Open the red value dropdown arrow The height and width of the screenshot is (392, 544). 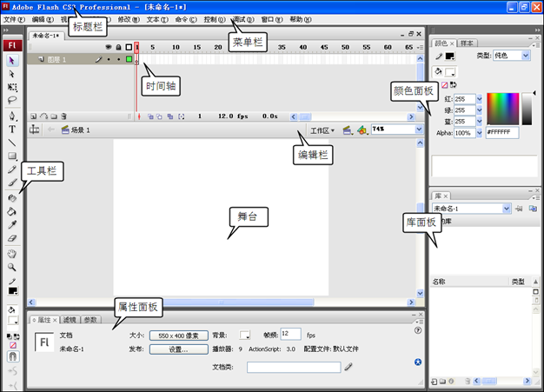pos(480,99)
